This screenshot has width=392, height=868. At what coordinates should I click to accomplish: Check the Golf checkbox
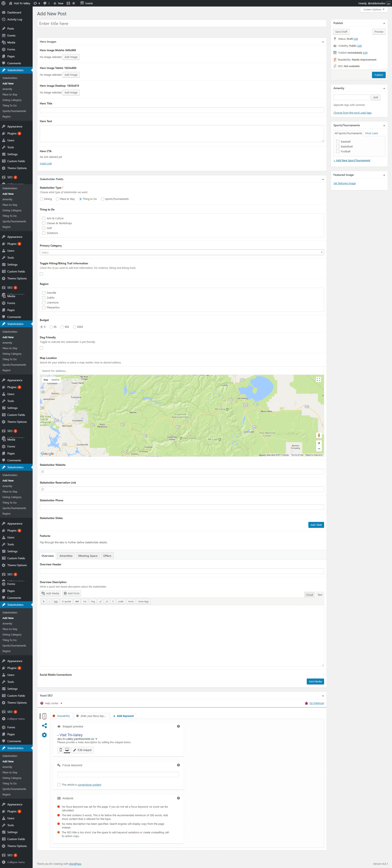[43, 228]
